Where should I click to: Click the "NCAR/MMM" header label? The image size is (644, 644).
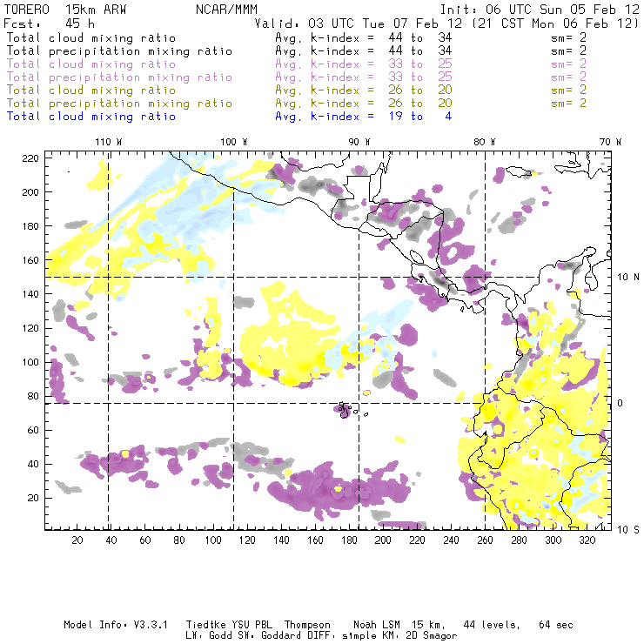(226, 10)
